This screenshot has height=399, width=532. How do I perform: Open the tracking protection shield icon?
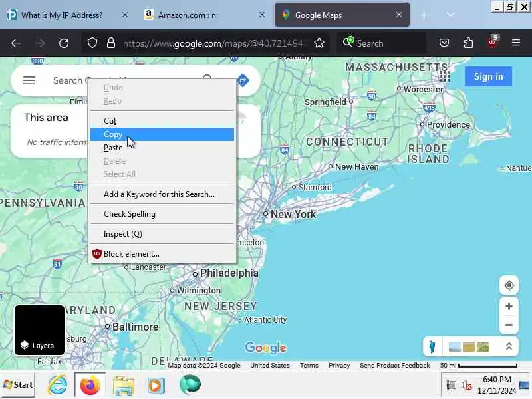[x=92, y=43]
